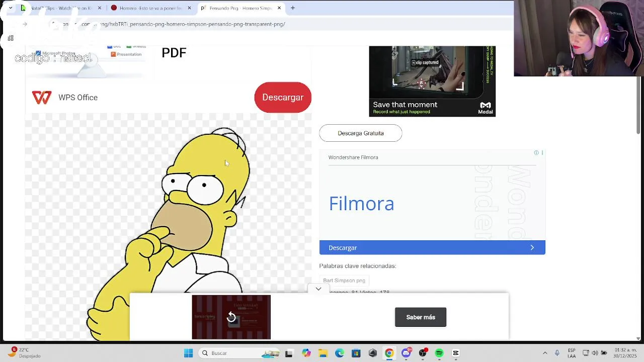Click the taskbar Buscar search box
The image size is (644, 362).
click(x=239, y=353)
